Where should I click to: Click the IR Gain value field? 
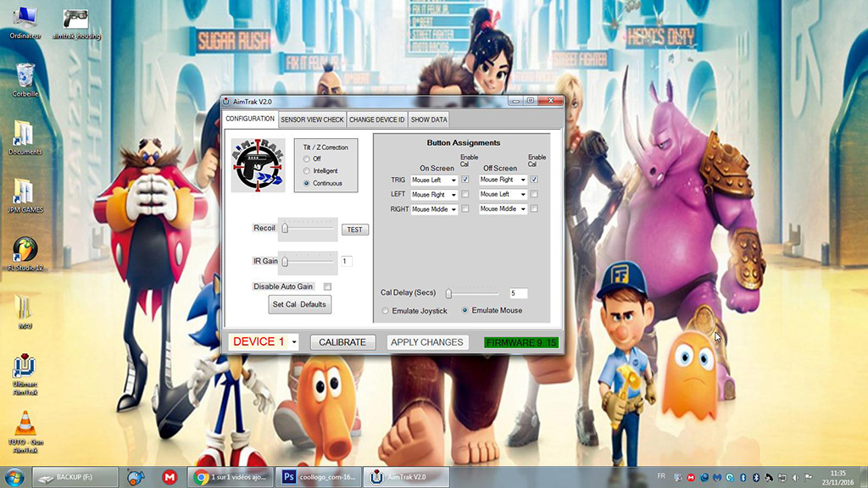pyautogui.click(x=347, y=261)
